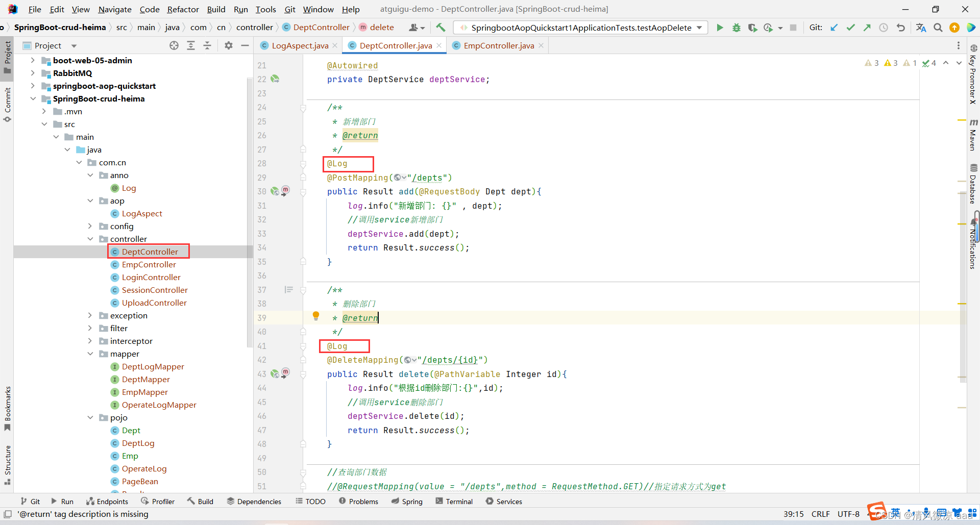This screenshot has height=525, width=980.
Task: Open run configuration dropdown
Action: click(x=699, y=28)
